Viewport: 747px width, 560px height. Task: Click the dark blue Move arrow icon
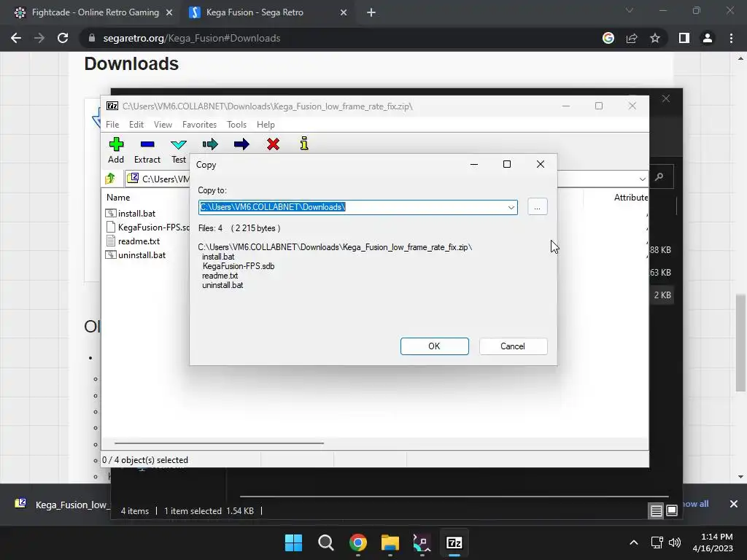[x=241, y=144]
